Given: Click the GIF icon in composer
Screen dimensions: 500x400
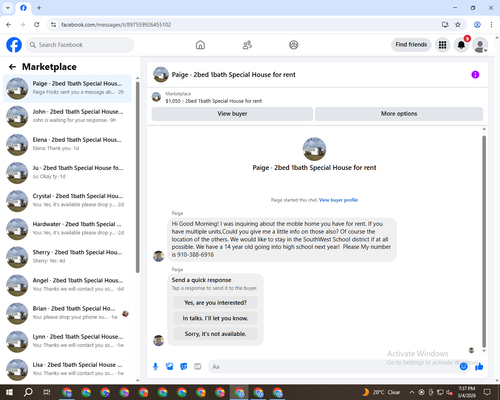Looking at the screenshot, I should [198, 367].
